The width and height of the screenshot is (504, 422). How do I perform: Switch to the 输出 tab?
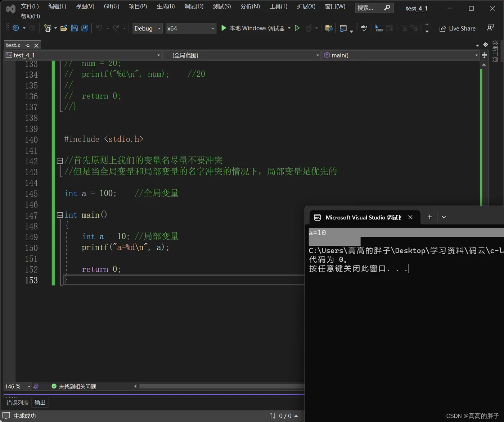(40, 403)
